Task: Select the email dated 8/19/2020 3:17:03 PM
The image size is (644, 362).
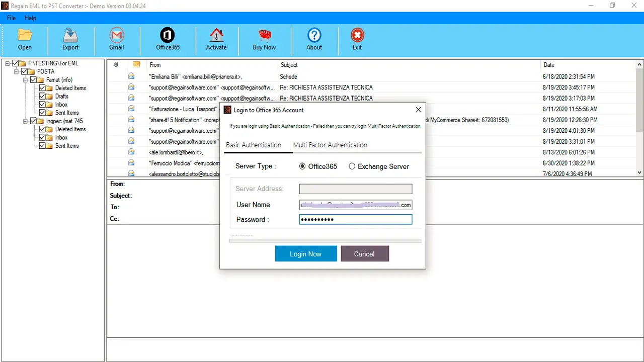Action: 569,98
